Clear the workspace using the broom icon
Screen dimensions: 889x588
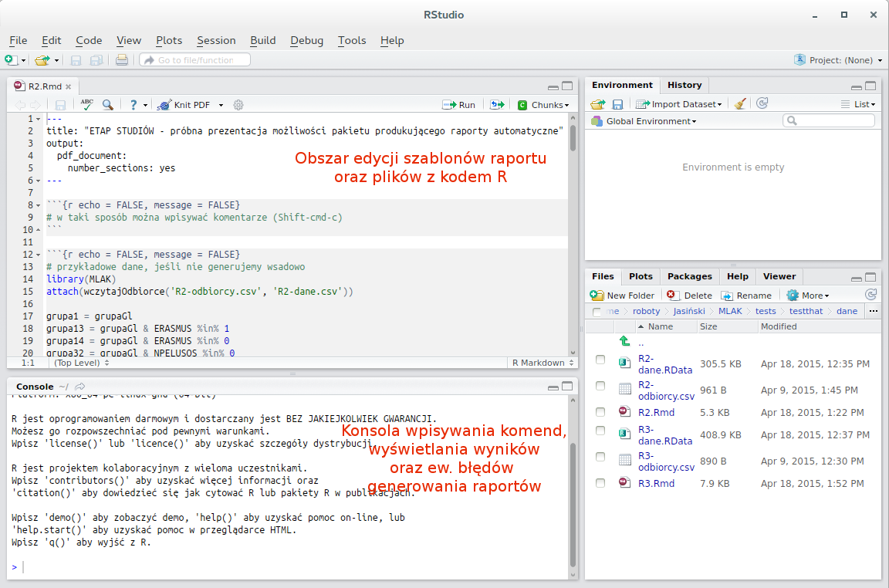pos(740,103)
